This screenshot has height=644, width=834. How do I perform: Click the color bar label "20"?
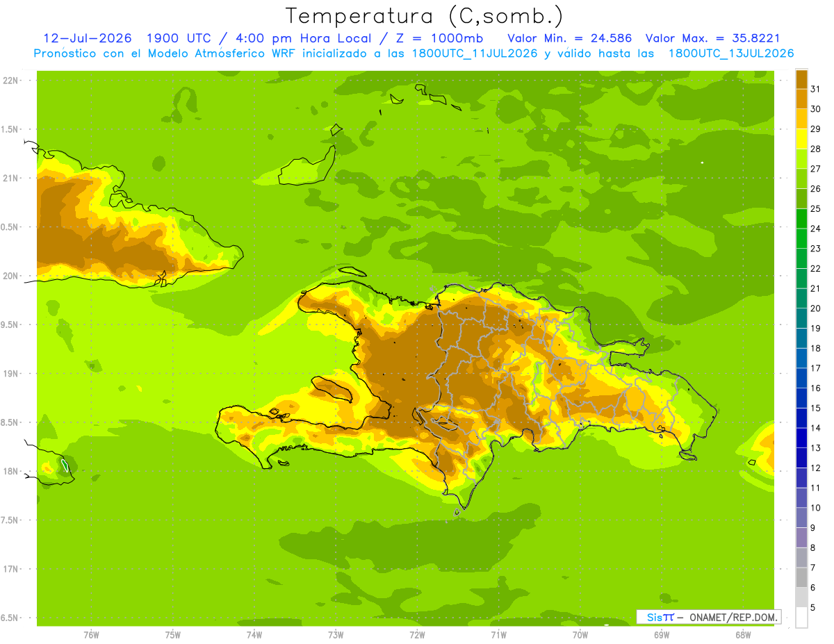point(816,308)
